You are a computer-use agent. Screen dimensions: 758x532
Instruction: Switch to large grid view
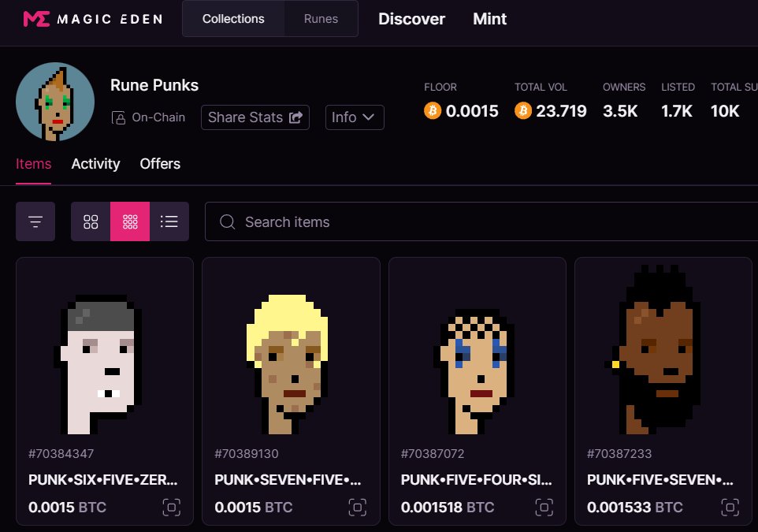[x=91, y=221]
